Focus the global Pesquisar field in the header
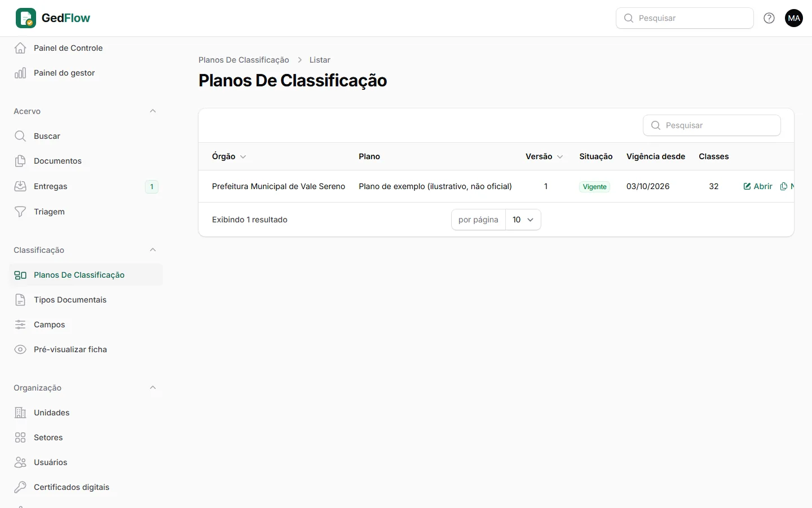812x508 pixels. tap(685, 18)
